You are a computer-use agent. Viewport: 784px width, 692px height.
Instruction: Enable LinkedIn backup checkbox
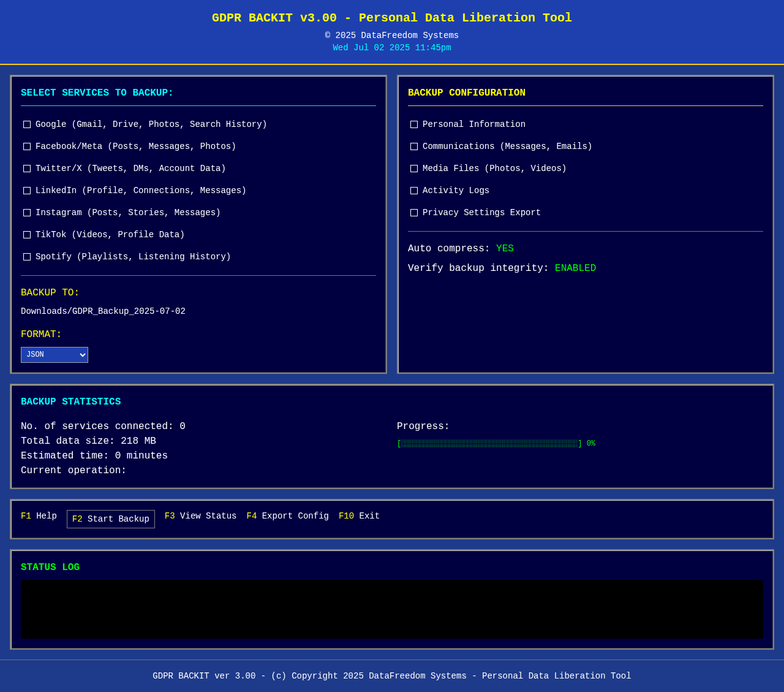26,189
